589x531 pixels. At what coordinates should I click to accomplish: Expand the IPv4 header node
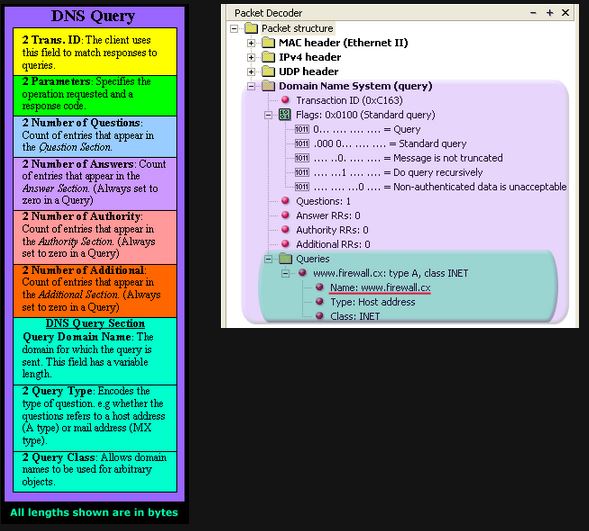coord(251,57)
